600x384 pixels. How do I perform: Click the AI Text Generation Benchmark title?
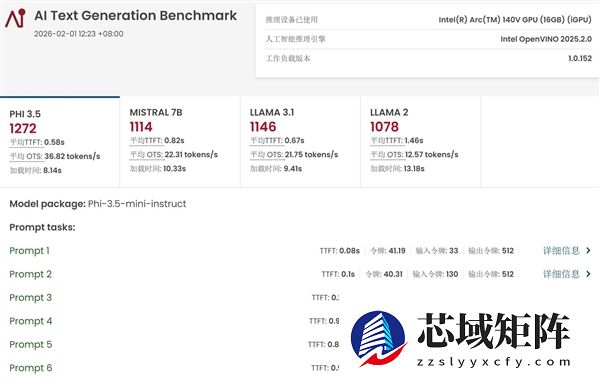(x=135, y=16)
